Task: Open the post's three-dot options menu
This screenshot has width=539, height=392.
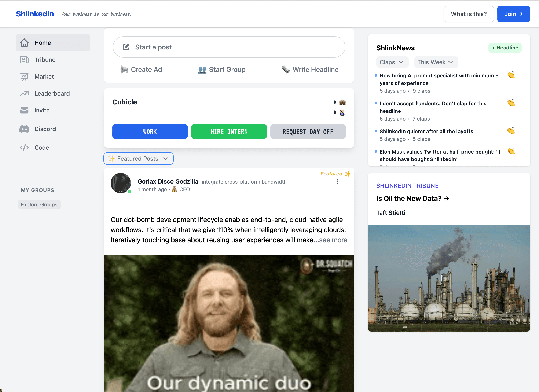Action: click(337, 182)
